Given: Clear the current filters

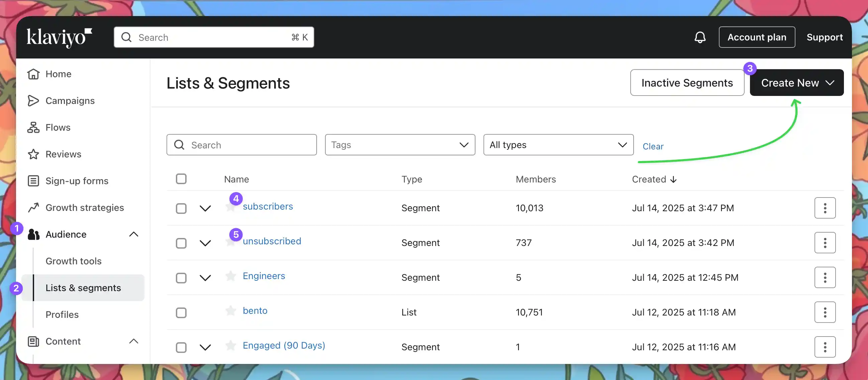Looking at the screenshot, I should pos(653,146).
